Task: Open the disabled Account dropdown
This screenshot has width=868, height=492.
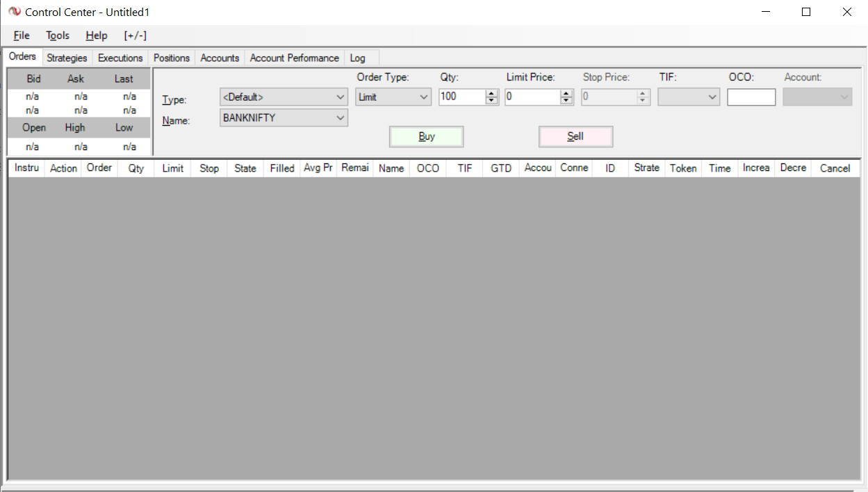Action: click(817, 97)
